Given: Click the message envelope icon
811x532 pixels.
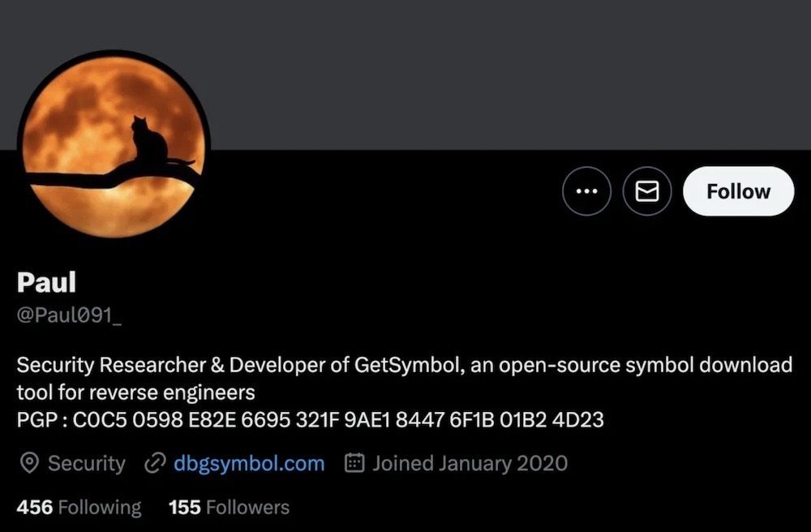Looking at the screenshot, I should pyautogui.click(x=646, y=191).
